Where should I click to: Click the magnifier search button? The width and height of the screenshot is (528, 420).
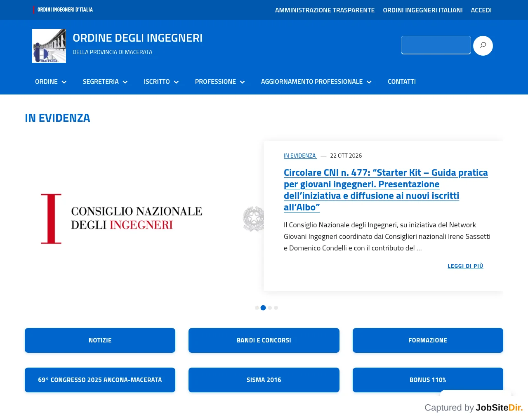(483, 46)
